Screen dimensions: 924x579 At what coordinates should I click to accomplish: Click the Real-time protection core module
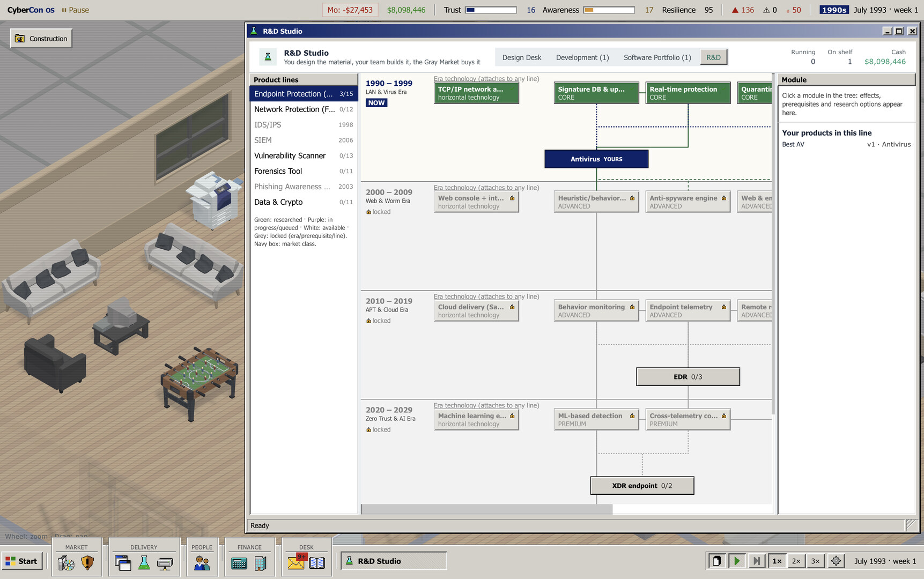tap(688, 93)
